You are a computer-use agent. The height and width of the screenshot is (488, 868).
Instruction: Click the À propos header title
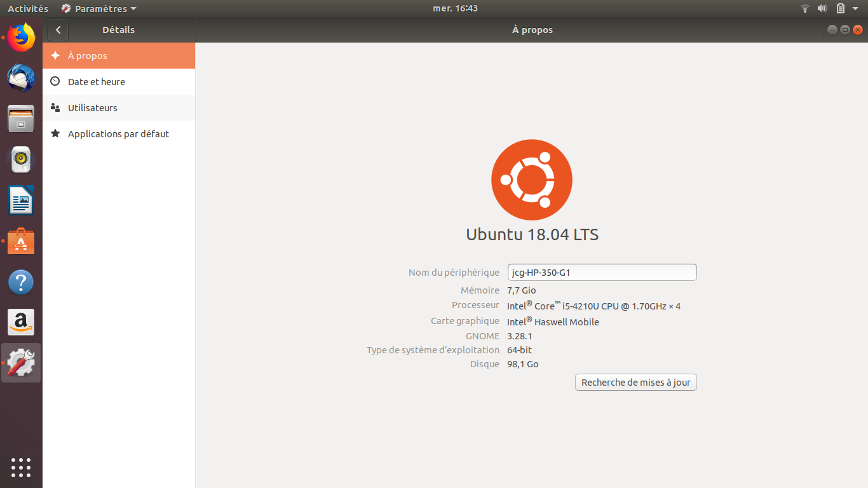tap(532, 30)
